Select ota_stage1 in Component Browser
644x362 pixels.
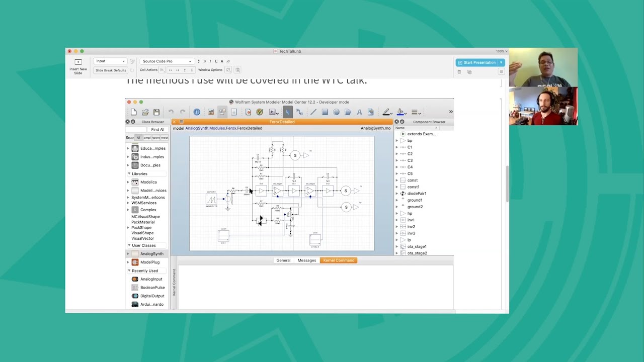click(417, 246)
